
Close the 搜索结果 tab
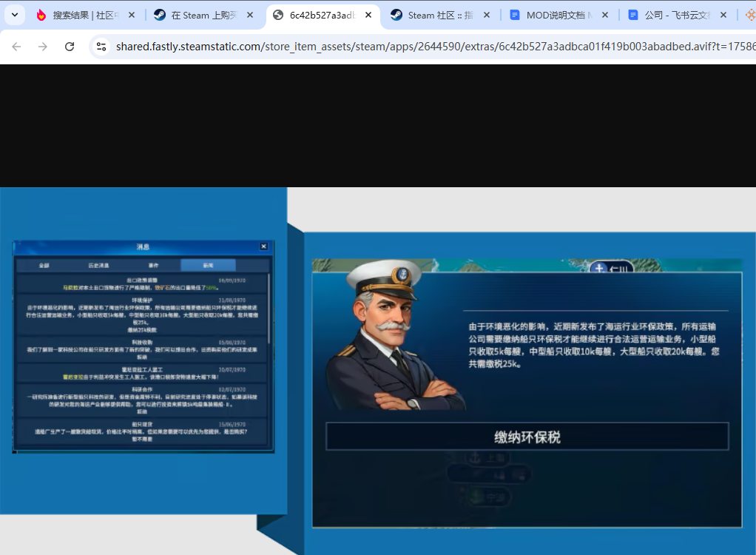point(131,16)
